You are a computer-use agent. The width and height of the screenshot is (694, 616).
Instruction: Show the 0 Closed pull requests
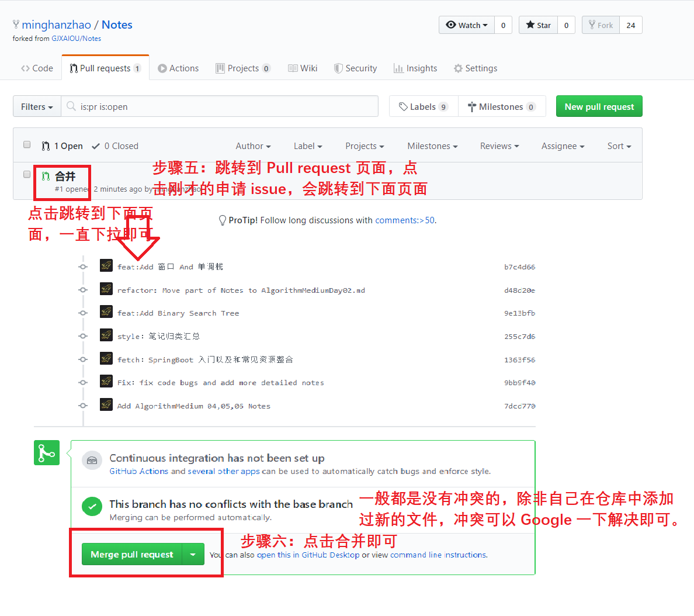coord(115,146)
